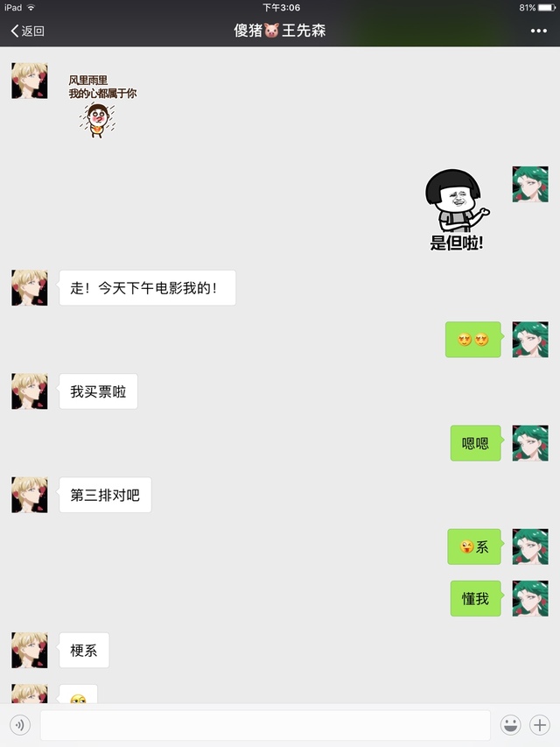Open the emoji picker smiley icon
The image size is (560, 747).
(x=510, y=725)
